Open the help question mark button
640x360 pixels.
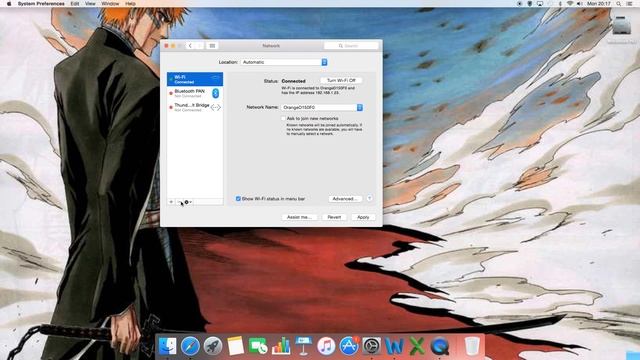[369, 198]
